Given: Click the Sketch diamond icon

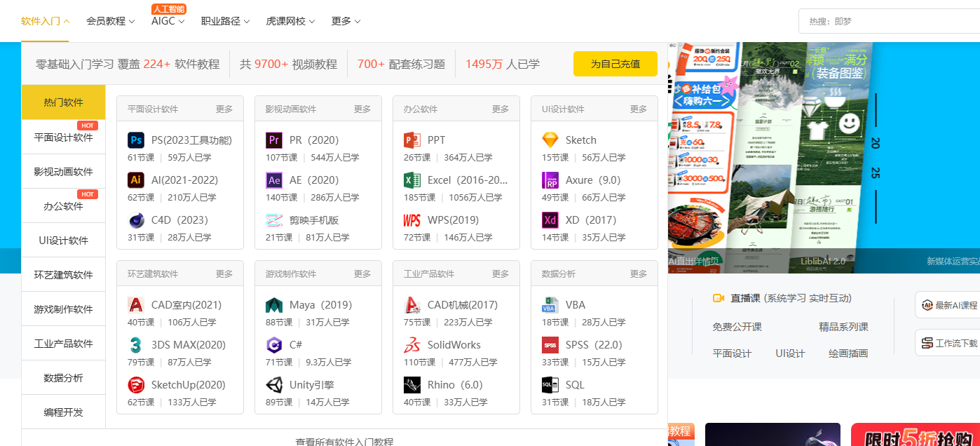Looking at the screenshot, I should (x=550, y=140).
